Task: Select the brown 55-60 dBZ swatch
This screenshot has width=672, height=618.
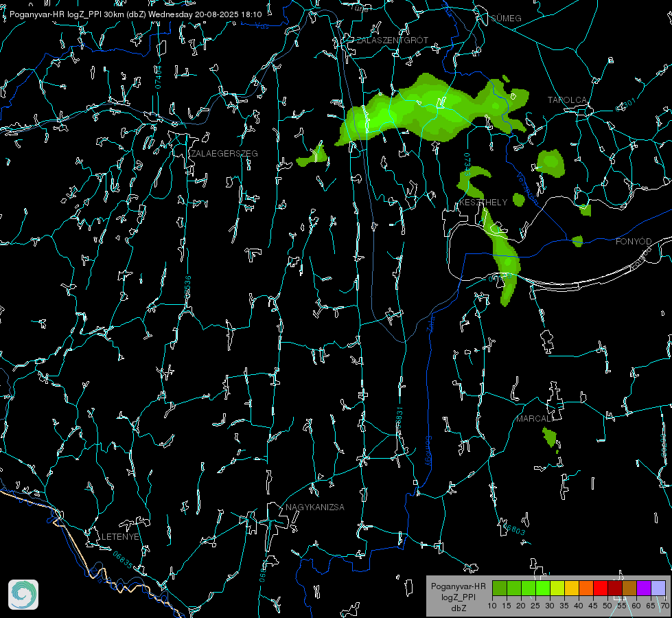Action: (629, 588)
